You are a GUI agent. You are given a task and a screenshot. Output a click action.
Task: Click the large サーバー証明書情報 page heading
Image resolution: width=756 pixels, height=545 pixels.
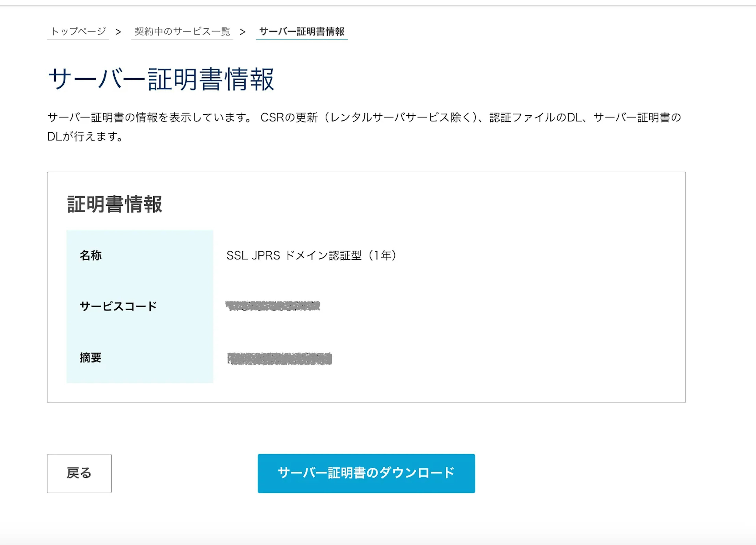(161, 79)
